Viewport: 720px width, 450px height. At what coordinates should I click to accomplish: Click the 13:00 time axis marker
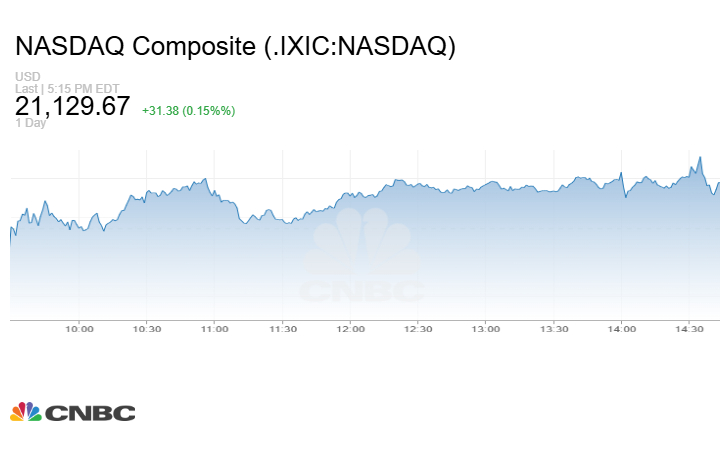(486, 329)
